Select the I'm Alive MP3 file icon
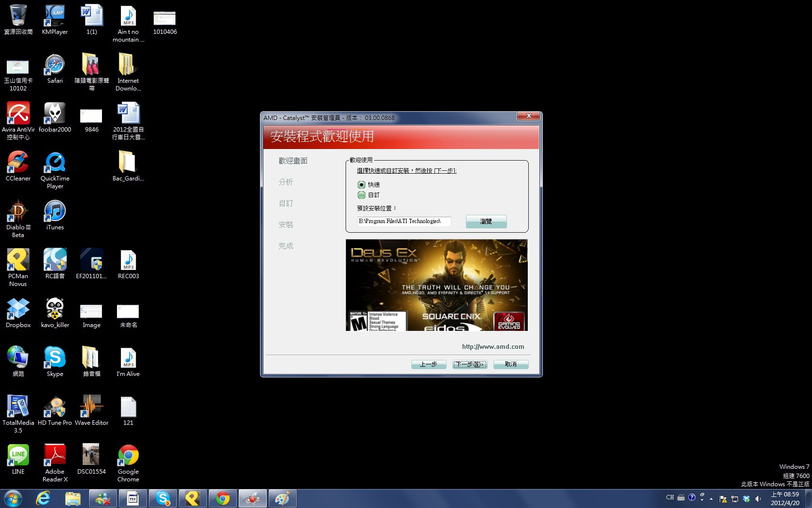The width and height of the screenshot is (812, 508). (x=129, y=362)
